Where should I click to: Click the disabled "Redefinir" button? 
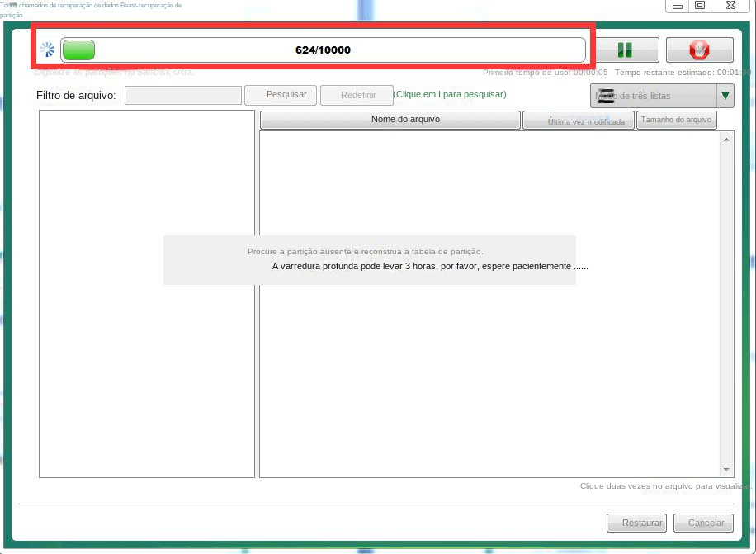tap(357, 95)
